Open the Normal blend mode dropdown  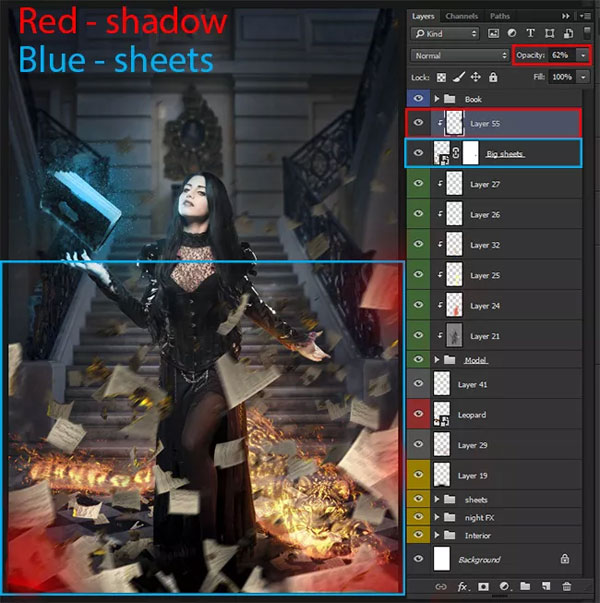tap(461, 55)
